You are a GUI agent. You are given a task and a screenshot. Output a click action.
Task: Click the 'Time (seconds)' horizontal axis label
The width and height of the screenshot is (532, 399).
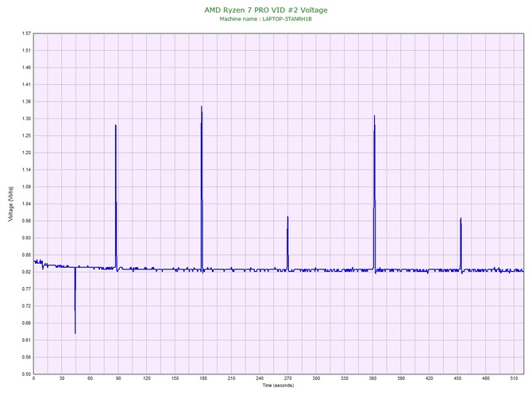click(278, 385)
